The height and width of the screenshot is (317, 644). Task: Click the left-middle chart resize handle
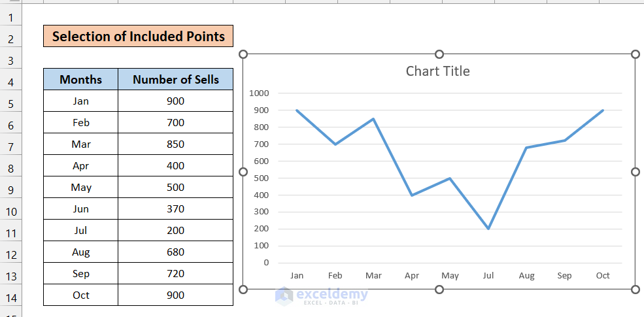tap(243, 172)
